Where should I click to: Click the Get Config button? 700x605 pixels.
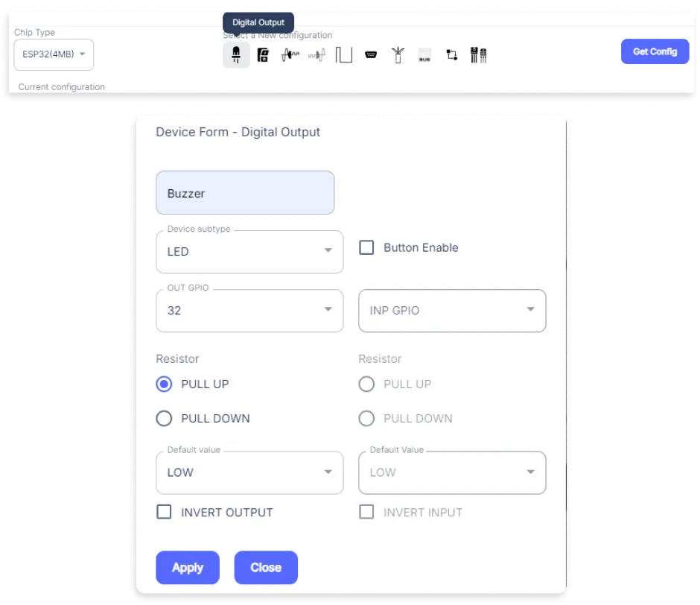click(x=655, y=51)
